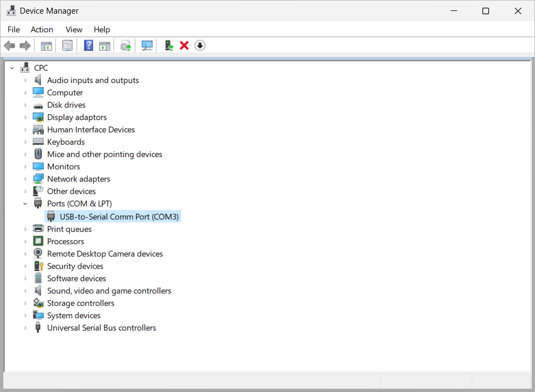Select the CPC root computer node

click(41, 67)
